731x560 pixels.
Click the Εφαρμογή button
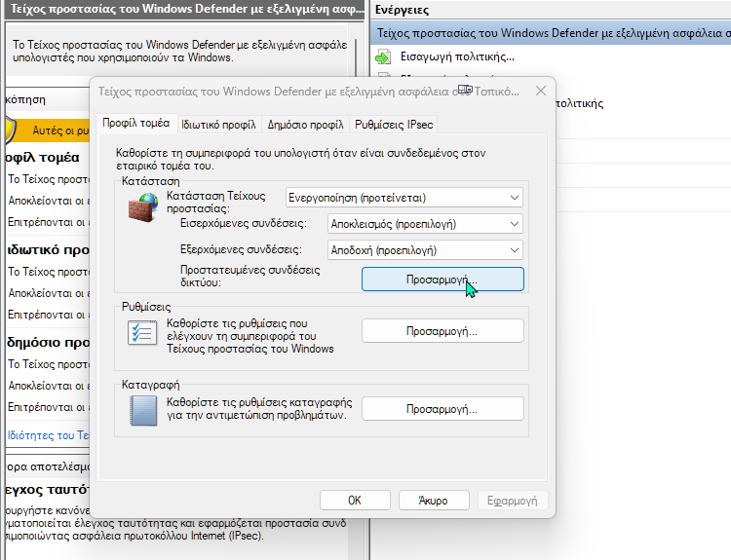[x=513, y=501]
